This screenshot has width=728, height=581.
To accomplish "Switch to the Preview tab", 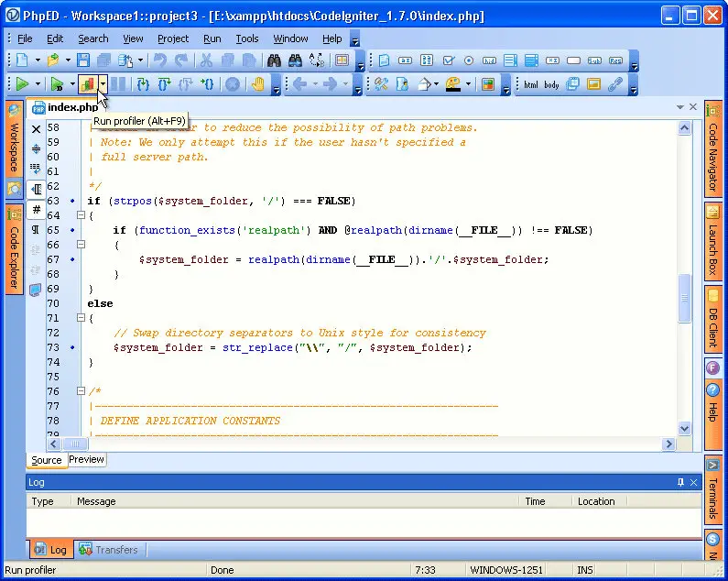I will click(x=86, y=459).
